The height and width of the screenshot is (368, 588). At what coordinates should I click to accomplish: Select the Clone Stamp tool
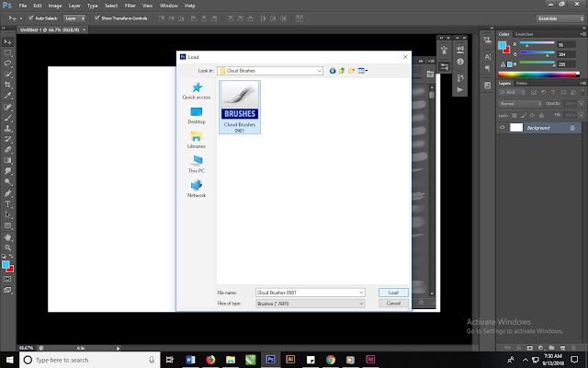(8, 128)
